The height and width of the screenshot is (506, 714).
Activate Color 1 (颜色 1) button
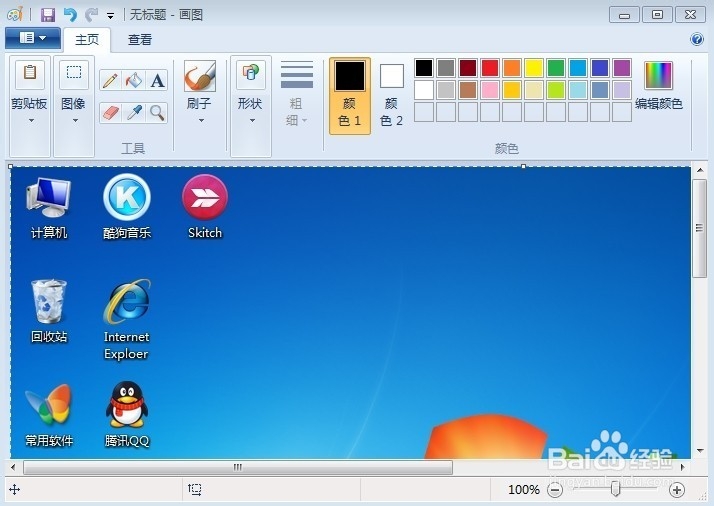tap(350, 96)
